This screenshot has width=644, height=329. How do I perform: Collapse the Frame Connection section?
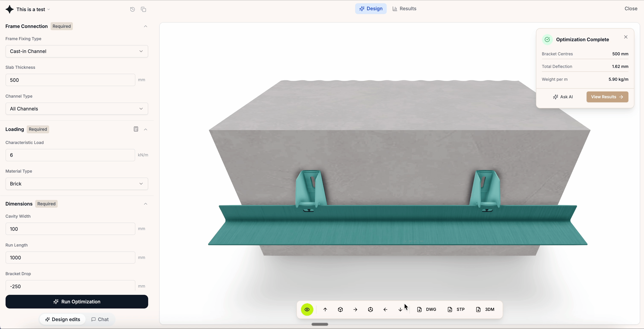click(145, 26)
